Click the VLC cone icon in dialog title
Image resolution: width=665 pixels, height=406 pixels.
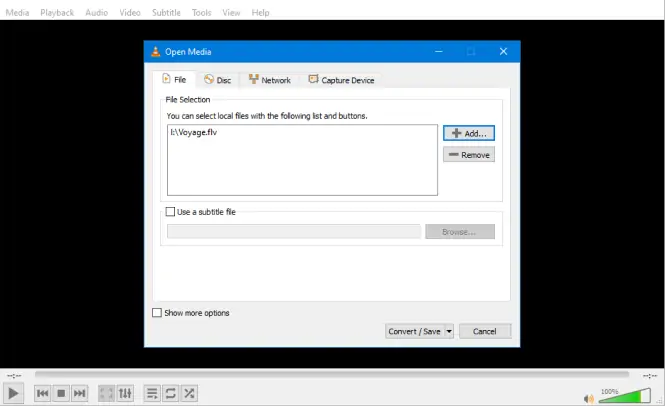(156, 52)
